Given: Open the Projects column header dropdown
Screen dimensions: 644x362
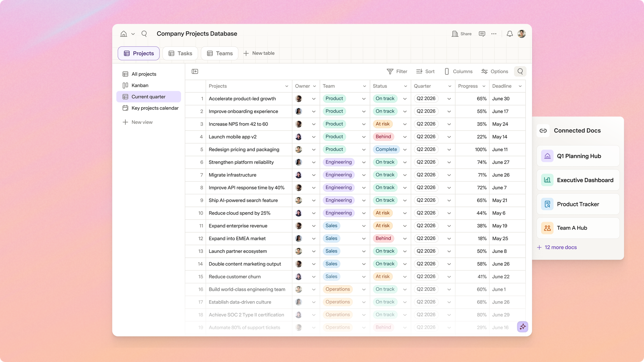Looking at the screenshot, I should pos(287,86).
